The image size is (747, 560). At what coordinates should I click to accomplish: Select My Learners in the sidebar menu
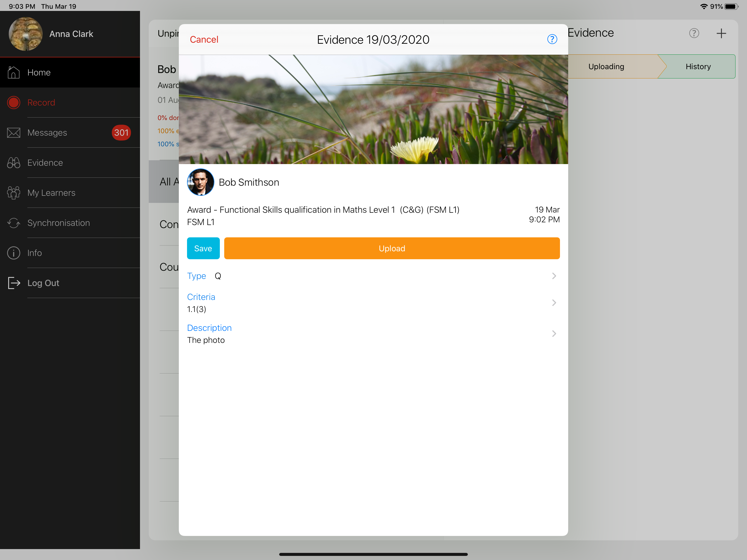tap(70, 192)
